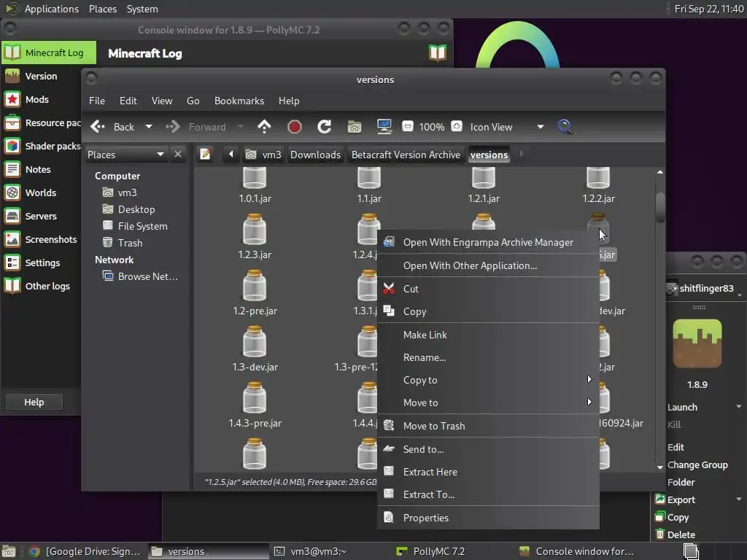Click the 1.8.9 instance grass block icon
This screenshot has width=747, height=560.
pyautogui.click(x=697, y=343)
